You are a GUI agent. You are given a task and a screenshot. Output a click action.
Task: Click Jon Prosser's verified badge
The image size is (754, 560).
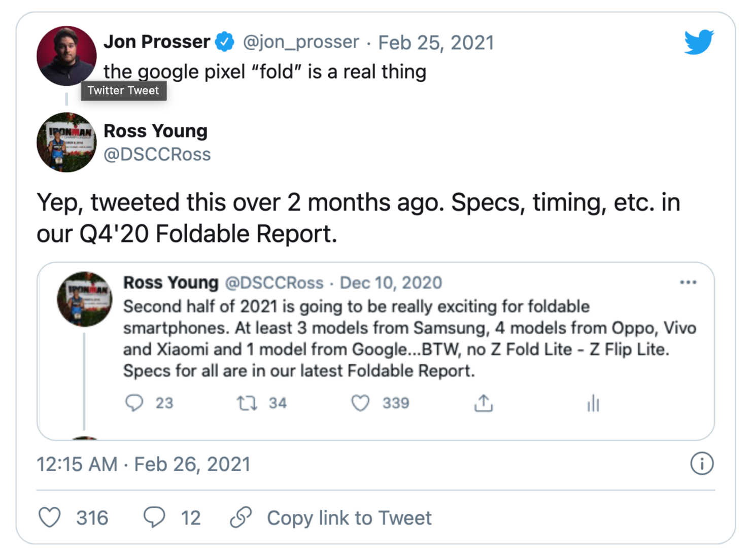pos(225,42)
